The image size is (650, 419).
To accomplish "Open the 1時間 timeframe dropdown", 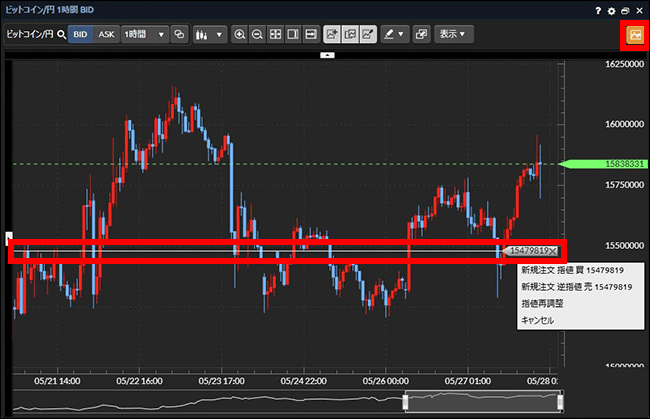I will 145,34.
